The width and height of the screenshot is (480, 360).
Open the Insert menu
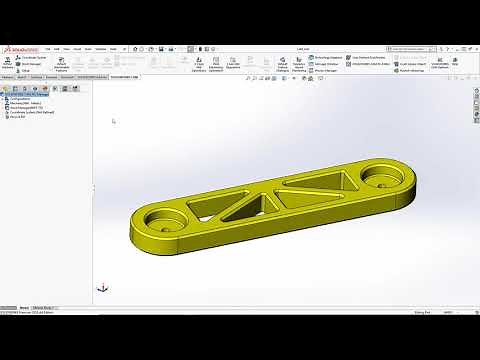pyautogui.click(x=77, y=49)
